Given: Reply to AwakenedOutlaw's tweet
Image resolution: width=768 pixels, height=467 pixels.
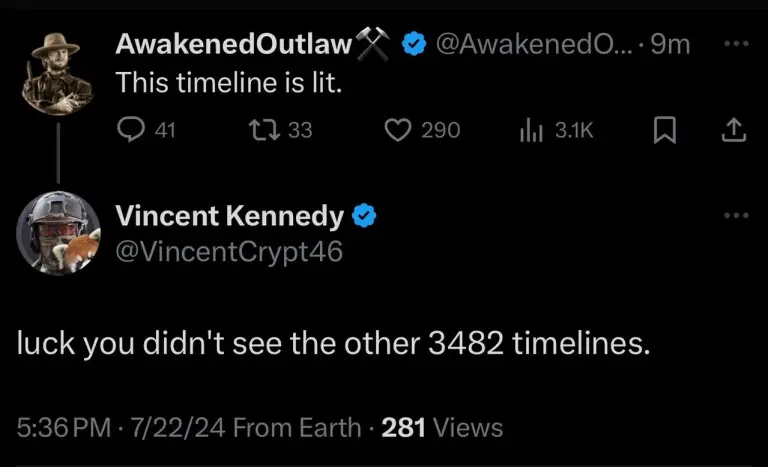Looking at the screenshot, I should [131, 130].
